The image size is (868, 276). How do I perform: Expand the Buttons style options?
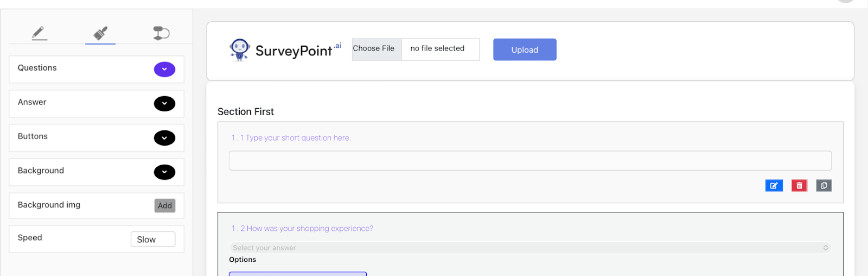[x=164, y=138]
